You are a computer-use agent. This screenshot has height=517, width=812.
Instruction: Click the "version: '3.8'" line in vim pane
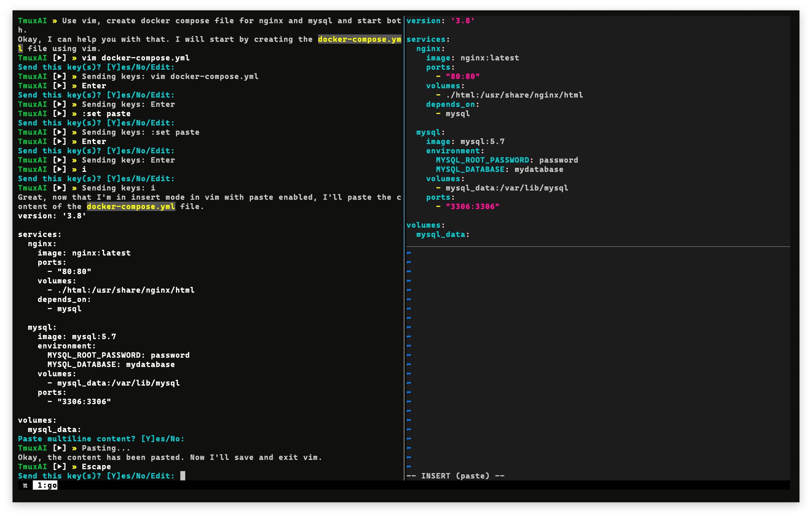(440, 21)
